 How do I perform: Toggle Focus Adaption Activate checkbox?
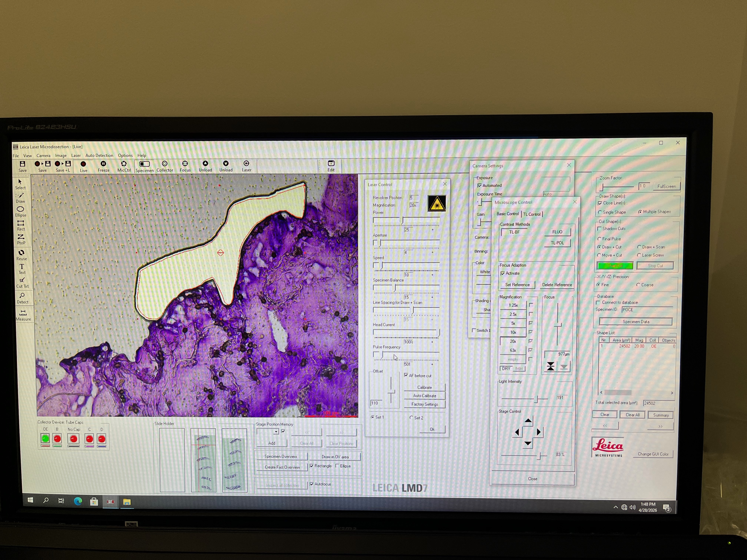pos(502,273)
